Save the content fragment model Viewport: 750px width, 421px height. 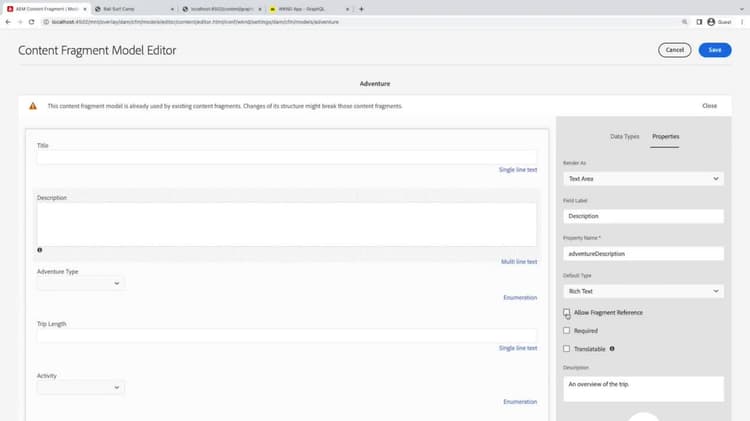[715, 50]
